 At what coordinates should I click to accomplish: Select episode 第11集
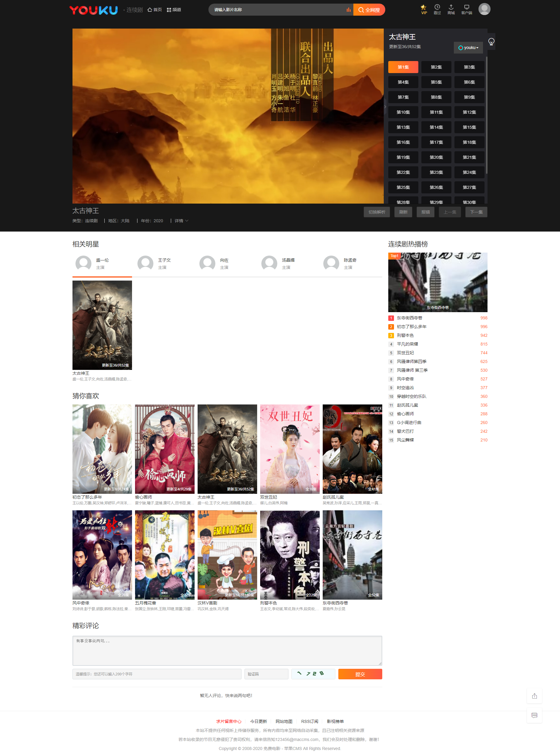click(x=436, y=112)
